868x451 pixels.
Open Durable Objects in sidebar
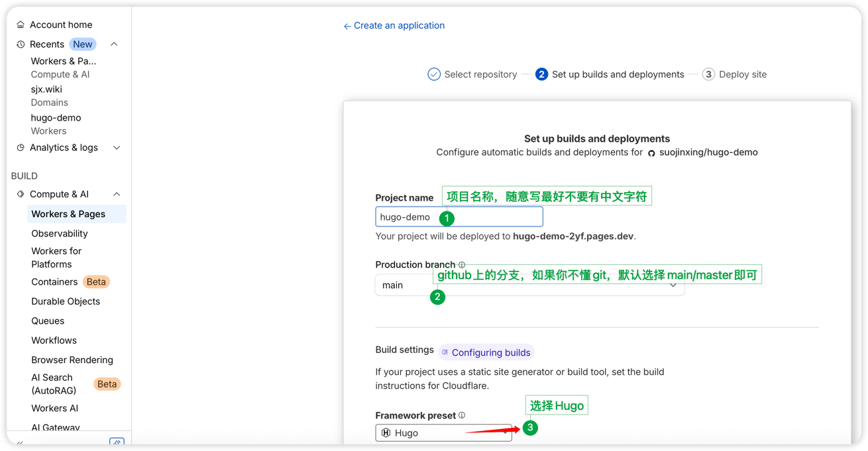tap(66, 301)
